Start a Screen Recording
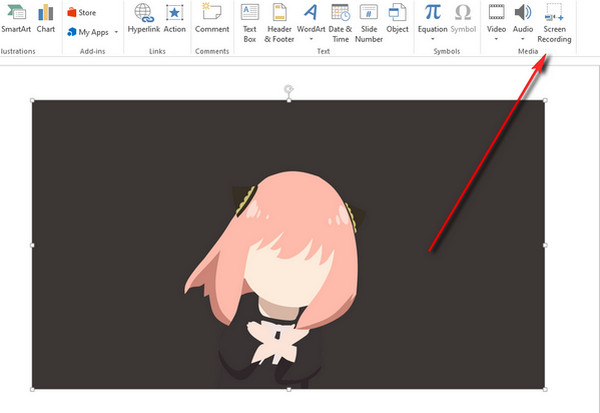Screen dimensions: 600x413 click(x=554, y=23)
